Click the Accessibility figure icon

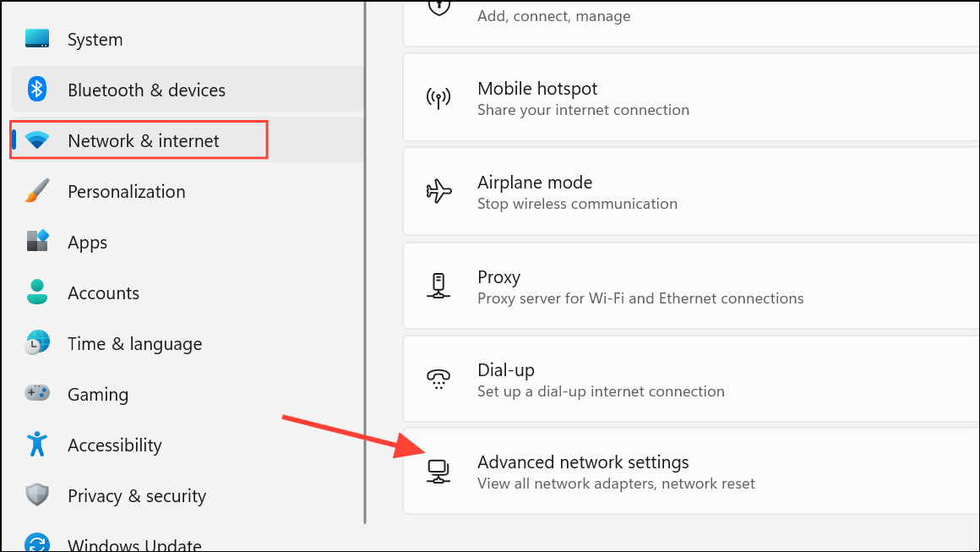coord(37,444)
